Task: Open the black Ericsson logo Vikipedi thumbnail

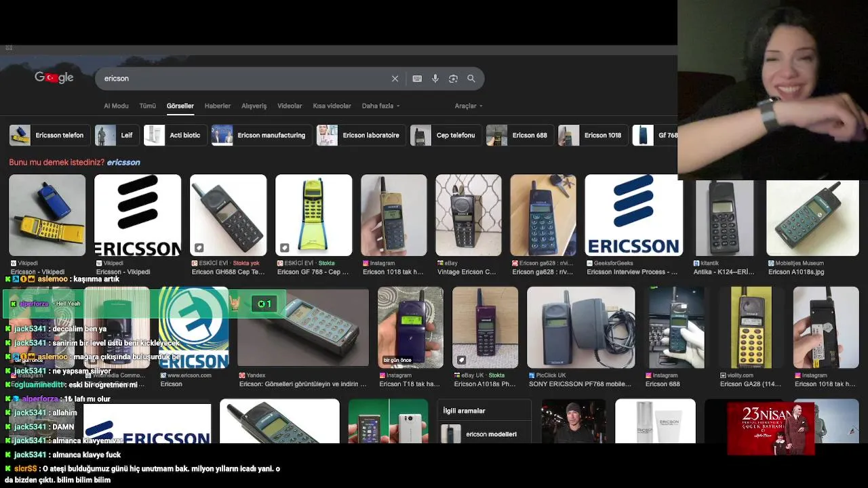Action: 138,216
